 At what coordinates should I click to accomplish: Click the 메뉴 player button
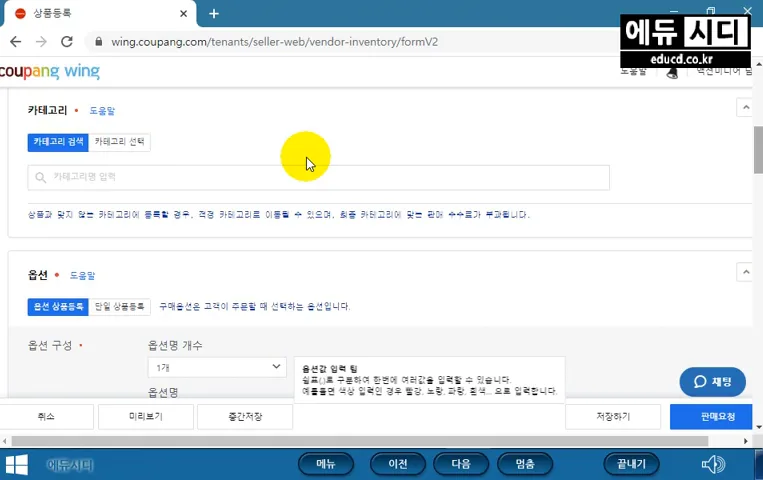(x=326, y=464)
